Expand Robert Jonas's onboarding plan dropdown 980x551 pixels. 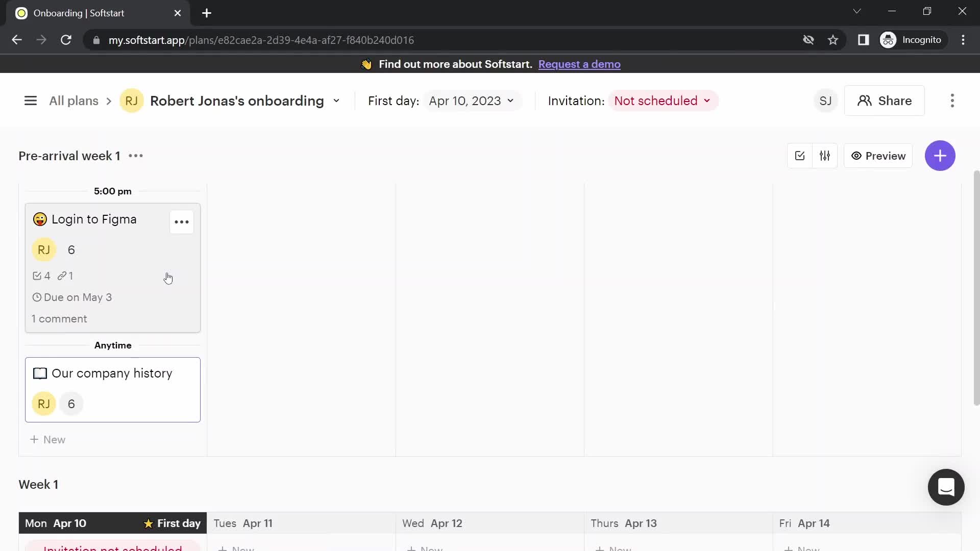(x=336, y=100)
